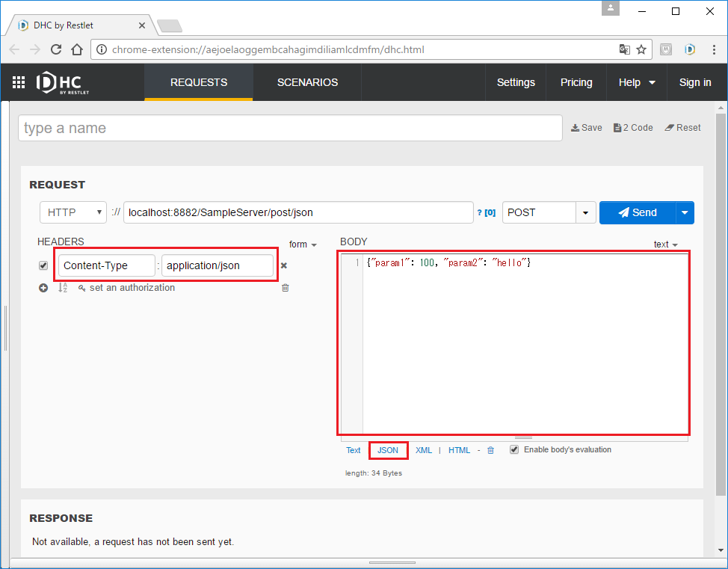The height and width of the screenshot is (569, 728).
Task: Add a new header with plus icon
Action: 43,288
